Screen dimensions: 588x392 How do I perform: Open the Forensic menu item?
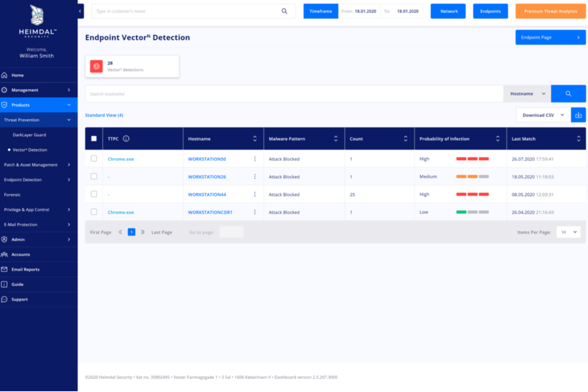tap(12, 195)
